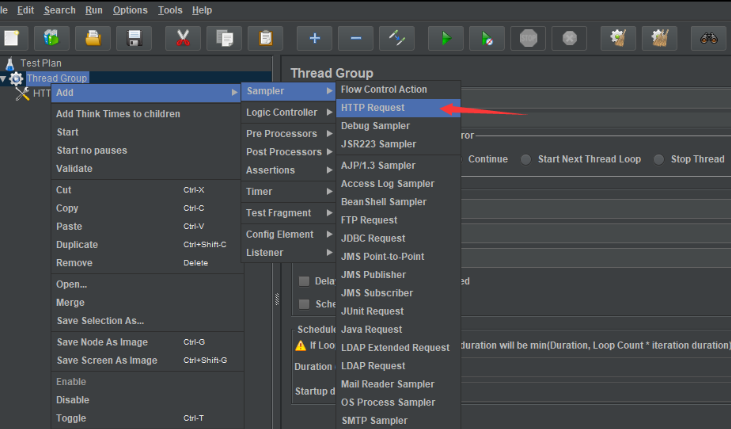Choose JSR223 Sampler entry
Screen dimensions: 731x429
398,144
